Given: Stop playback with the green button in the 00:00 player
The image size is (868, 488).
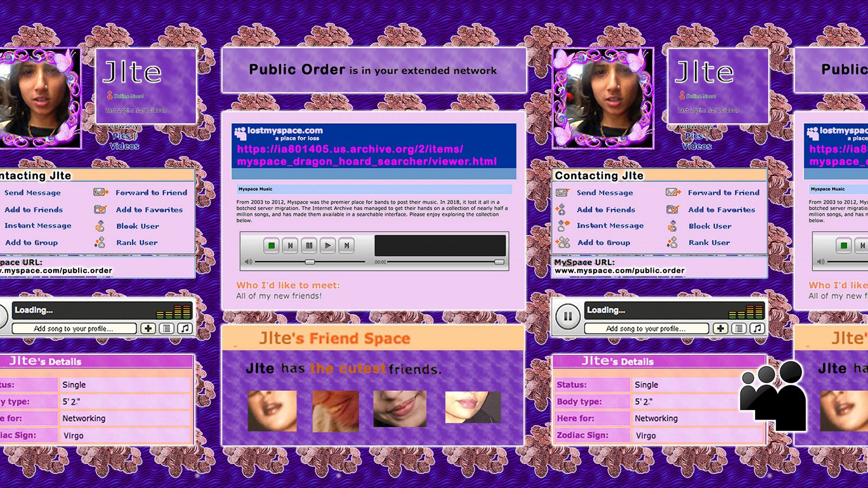Looking at the screenshot, I should pyautogui.click(x=271, y=245).
